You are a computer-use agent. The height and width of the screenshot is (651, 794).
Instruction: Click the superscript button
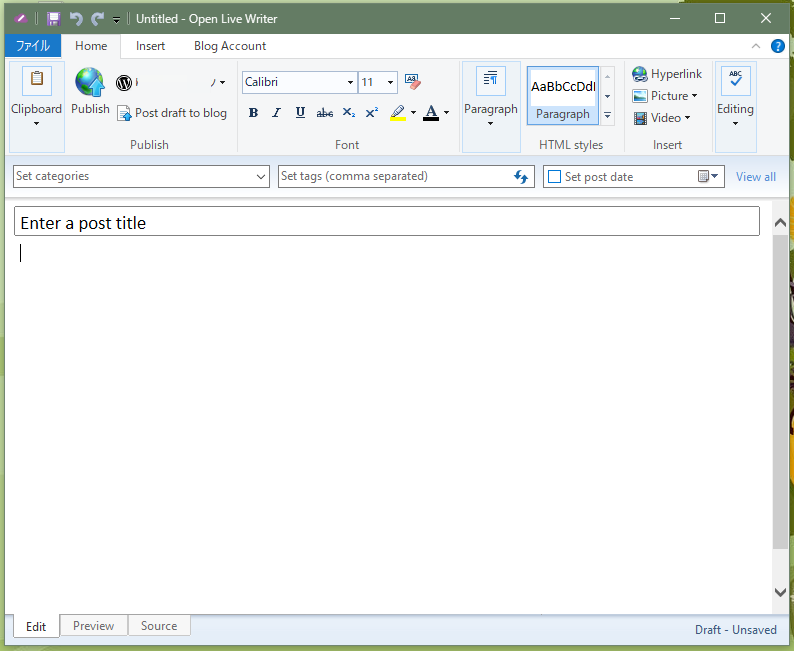click(371, 113)
